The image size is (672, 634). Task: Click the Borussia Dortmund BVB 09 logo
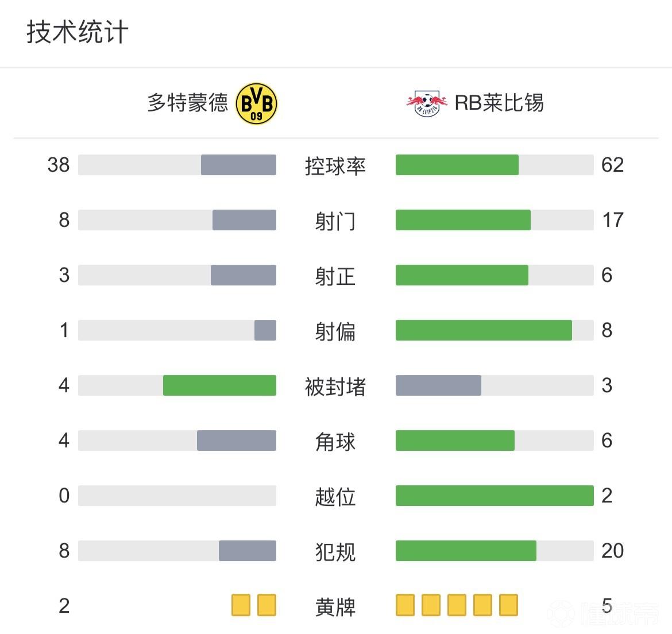tap(256, 104)
